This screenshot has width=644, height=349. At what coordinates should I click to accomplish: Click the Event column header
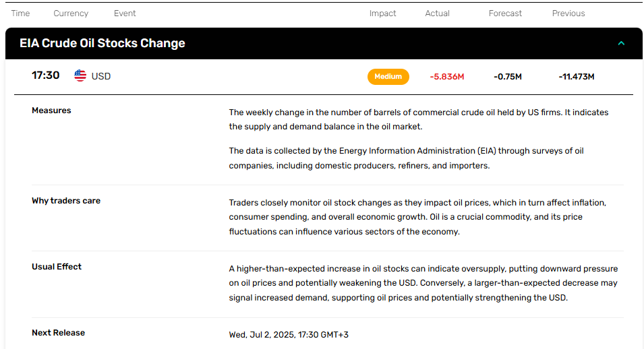[125, 13]
